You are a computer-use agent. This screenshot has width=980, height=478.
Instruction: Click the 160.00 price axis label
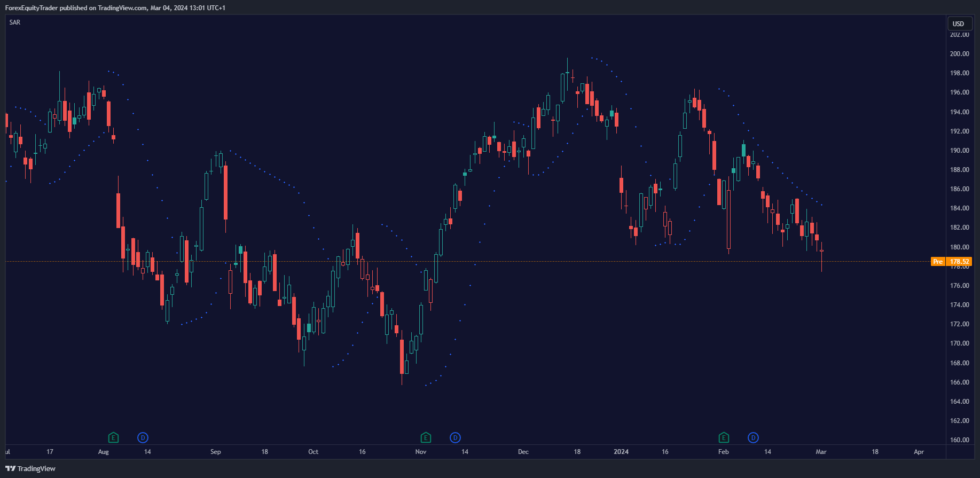click(960, 440)
